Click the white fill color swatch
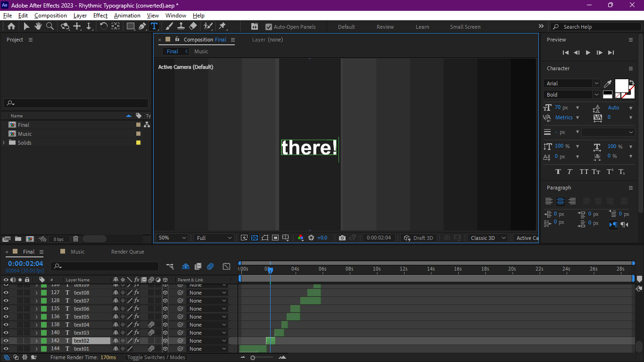This screenshot has height=362, width=644. point(621,85)
